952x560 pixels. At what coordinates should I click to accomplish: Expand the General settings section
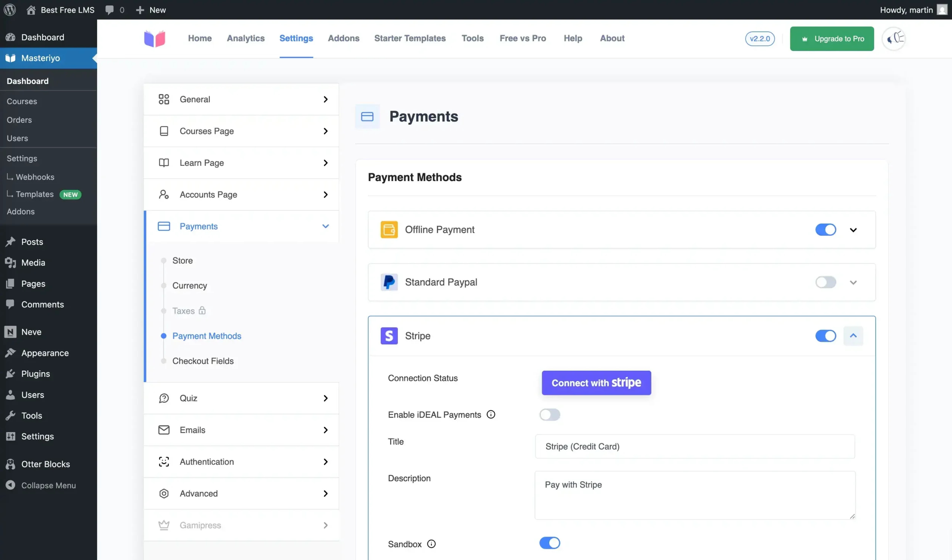tap(241, 99)
